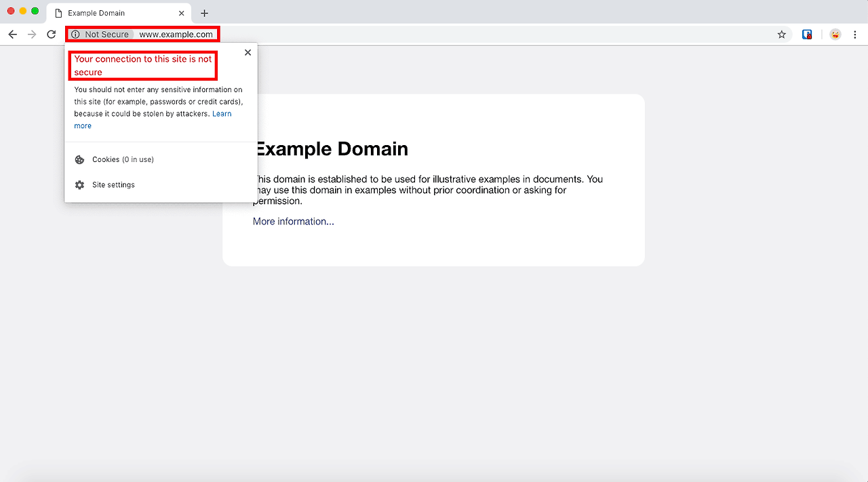
Task: Open Cookies (0 in use) entry
Action: 161,160
